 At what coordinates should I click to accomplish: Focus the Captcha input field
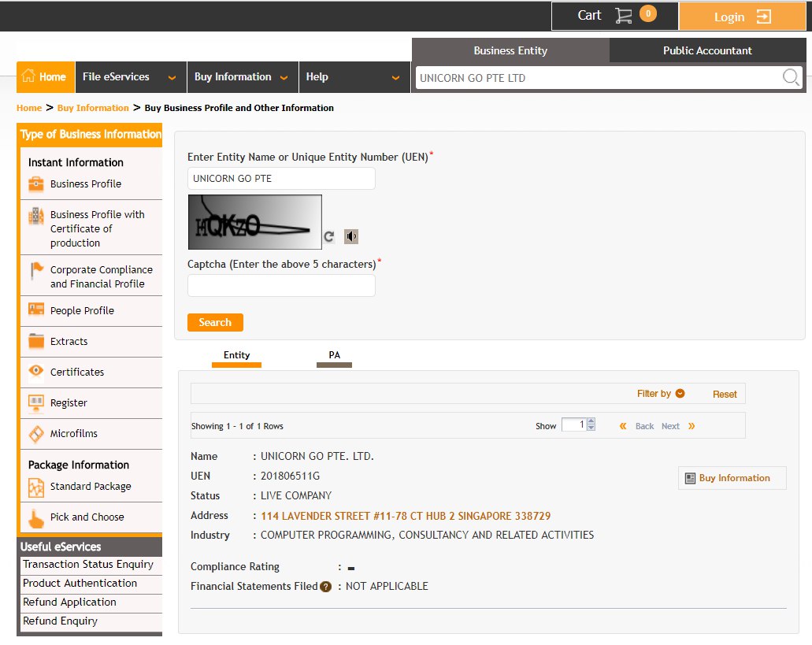click(x=281, y=285)
